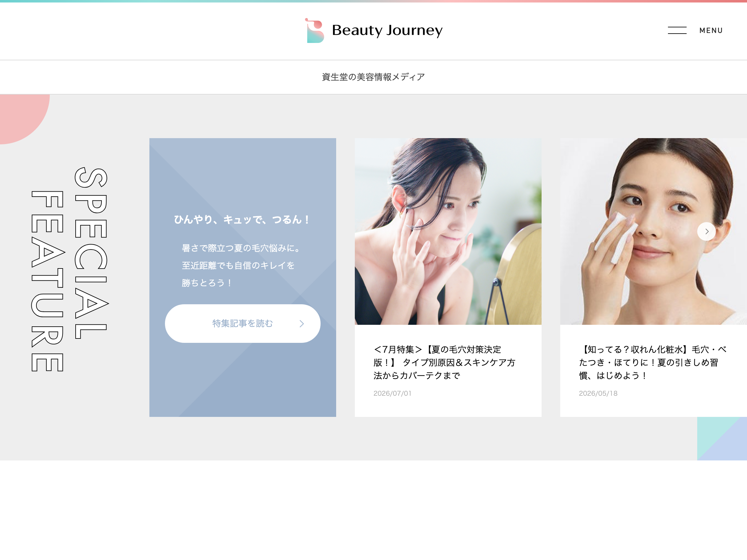Open the hamburger menu lines icon
Image resolution: width=747 pixels, height=560 pixels.
click(x=677, y=30)
